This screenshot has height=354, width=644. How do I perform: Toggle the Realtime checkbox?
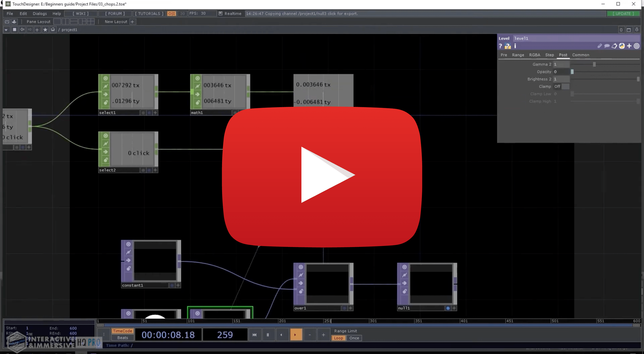click(x=220, y=13)
